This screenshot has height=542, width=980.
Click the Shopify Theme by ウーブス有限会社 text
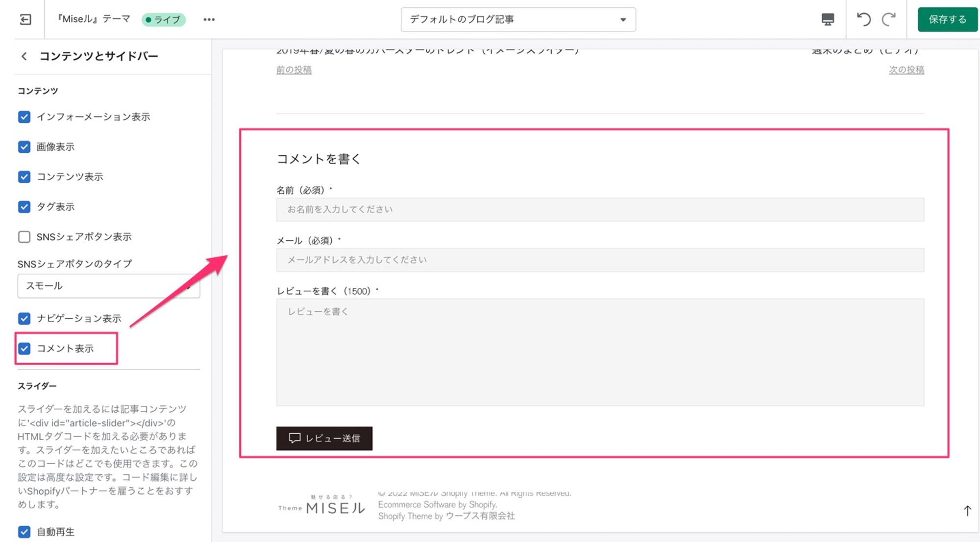click(446, 516)
